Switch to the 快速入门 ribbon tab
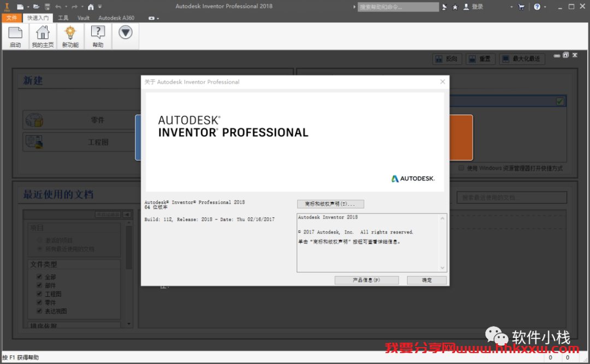Image resolution: width=590 pixels, height=364 pixels. (38, 17)
